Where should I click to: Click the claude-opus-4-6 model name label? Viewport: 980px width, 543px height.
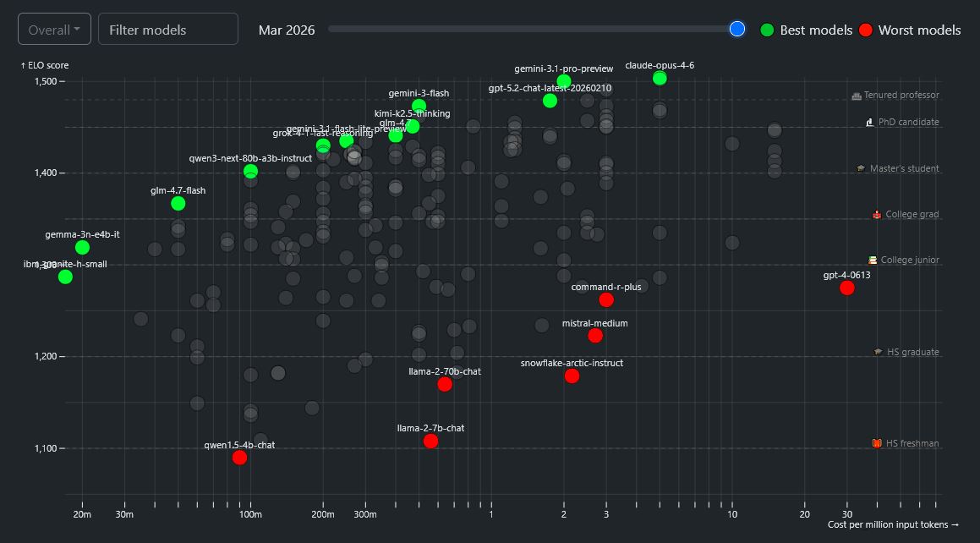(660, 65)
